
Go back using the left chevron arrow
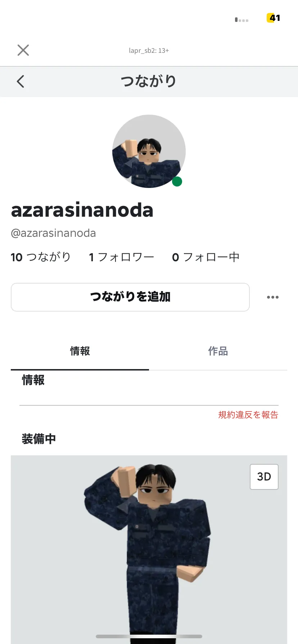click(21, 81)
